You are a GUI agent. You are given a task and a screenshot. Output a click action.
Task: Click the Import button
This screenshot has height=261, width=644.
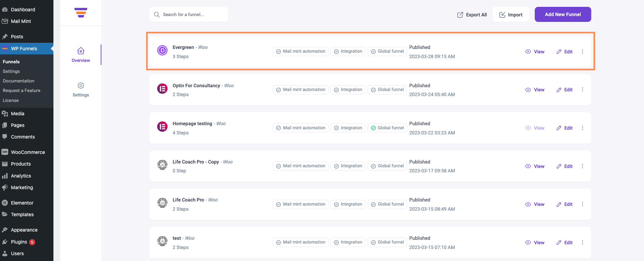click(511, 15)
